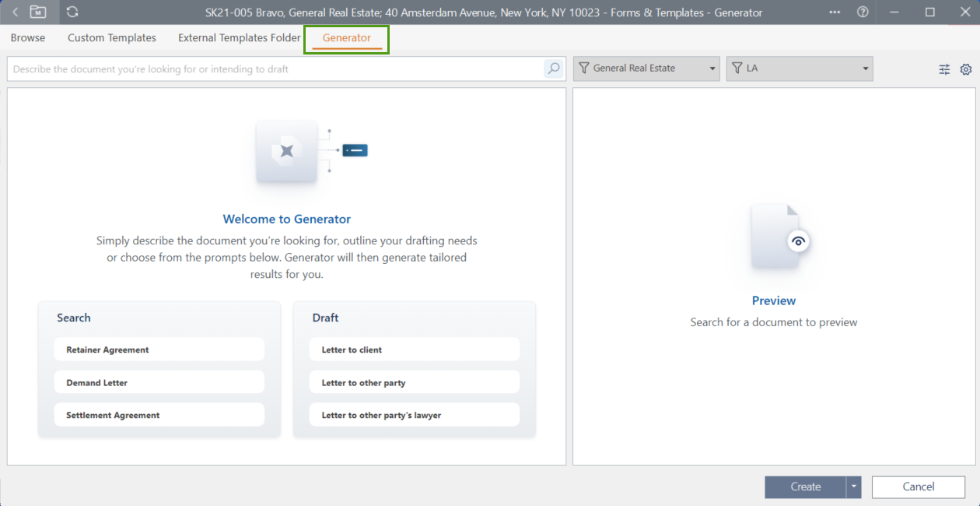The image size is (980, 506).
Task: Click the back arrow icon
Action: (15, 12)
